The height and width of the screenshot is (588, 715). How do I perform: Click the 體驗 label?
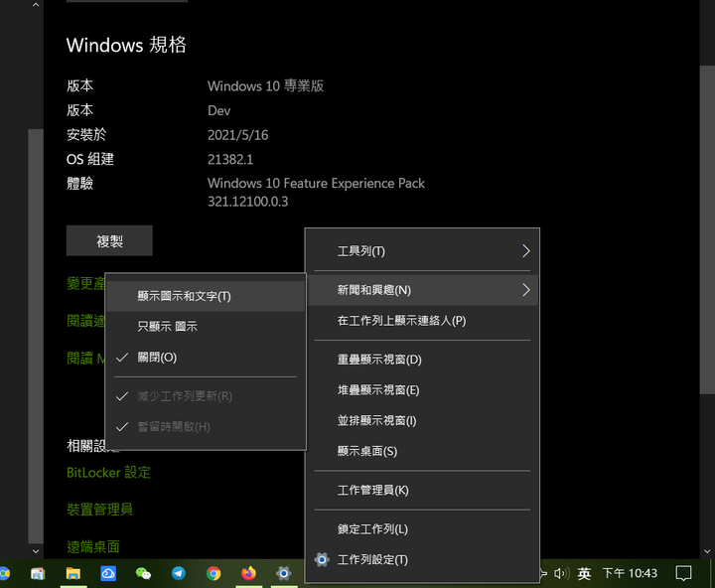79,184
